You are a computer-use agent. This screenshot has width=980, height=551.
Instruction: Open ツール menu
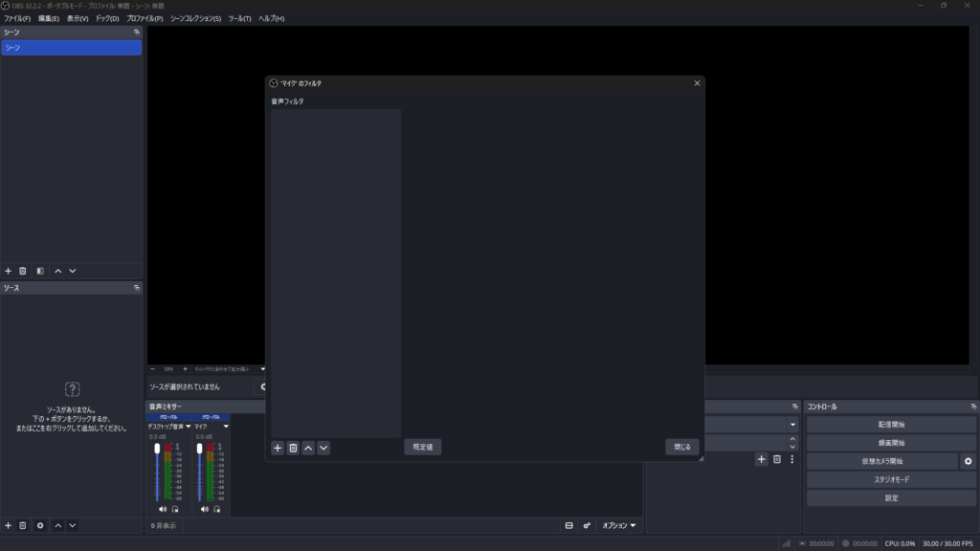pos(239,19)
